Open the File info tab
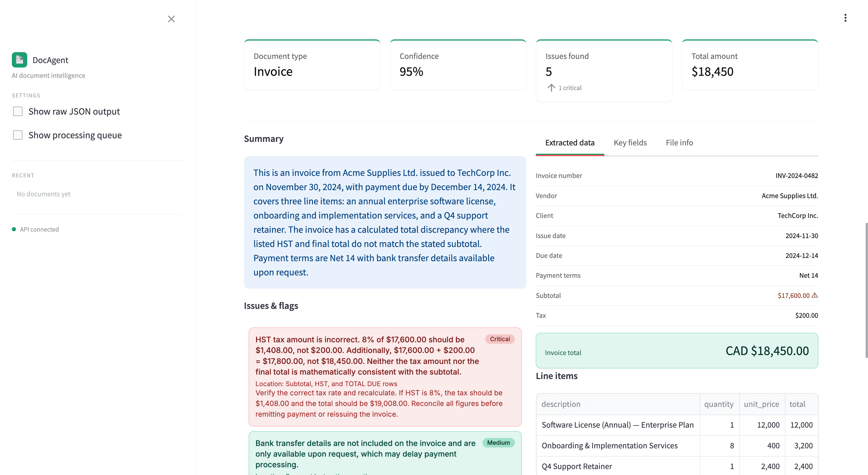868x475 pixels. 679,143
